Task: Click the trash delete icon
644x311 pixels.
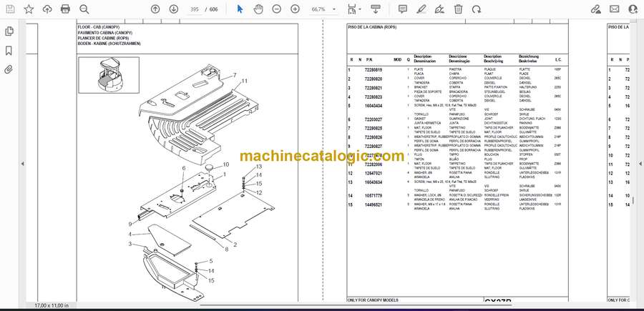Action: point(459,9)
